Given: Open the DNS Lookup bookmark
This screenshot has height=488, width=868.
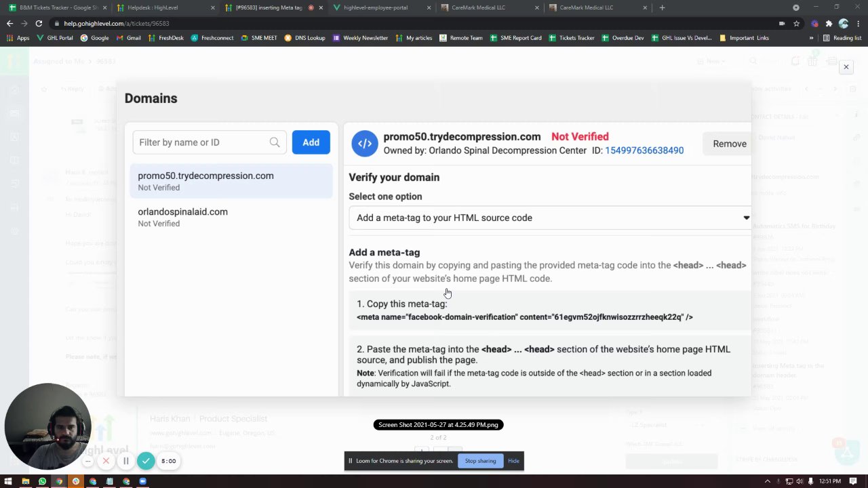Looking at the screenshot, I should [305, 38].
